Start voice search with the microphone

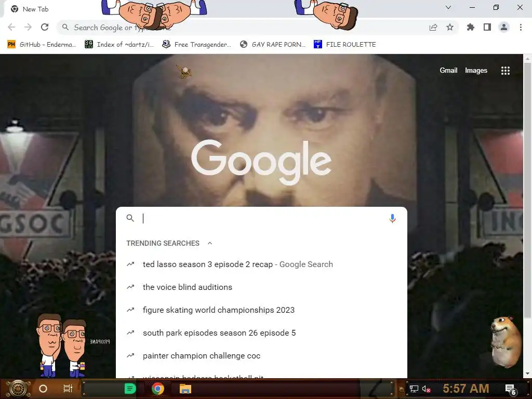click(x=393, y=218)
